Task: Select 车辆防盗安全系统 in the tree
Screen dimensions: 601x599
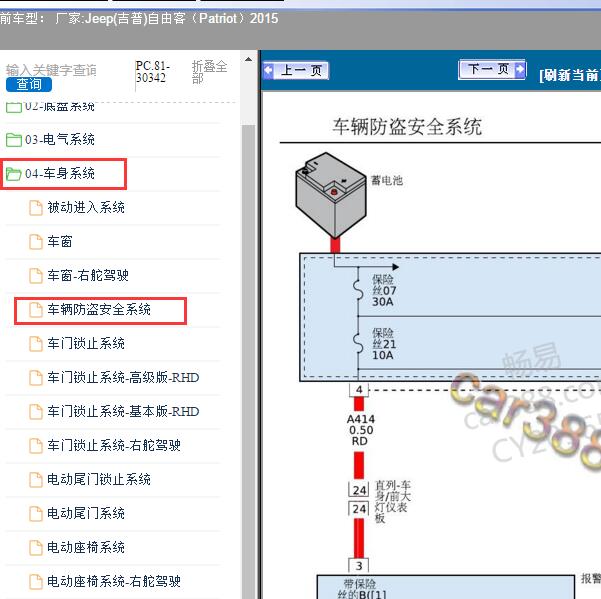Action: [x=99, y=309]
